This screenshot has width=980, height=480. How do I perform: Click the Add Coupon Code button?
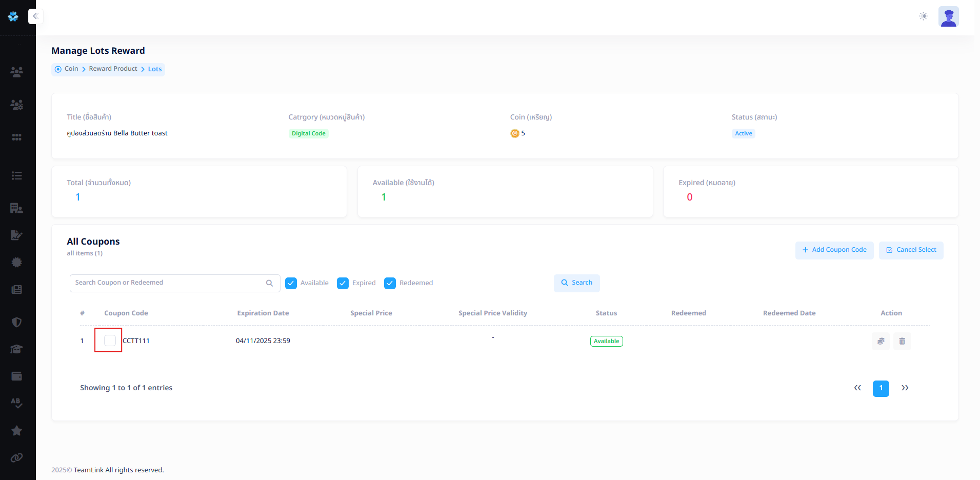[834, 250]
